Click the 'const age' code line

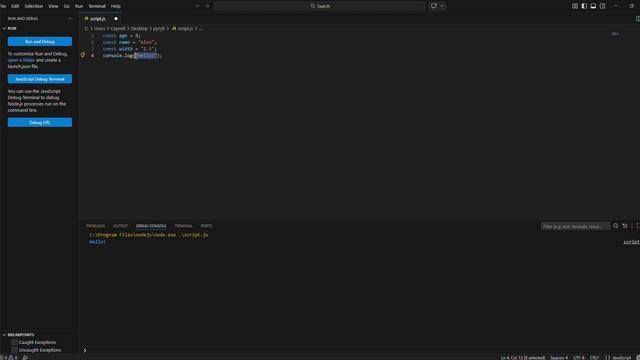(x=122, y=36)
